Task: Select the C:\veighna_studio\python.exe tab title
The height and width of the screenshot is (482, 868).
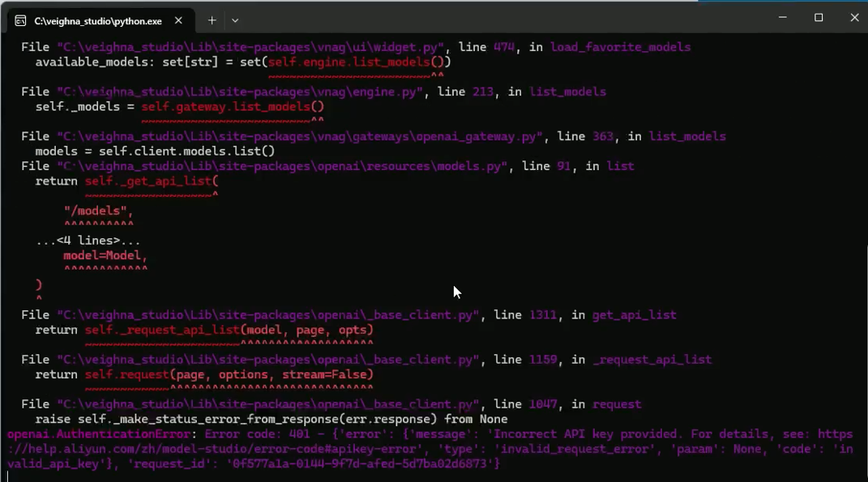Action: click(x=98, y=20)
